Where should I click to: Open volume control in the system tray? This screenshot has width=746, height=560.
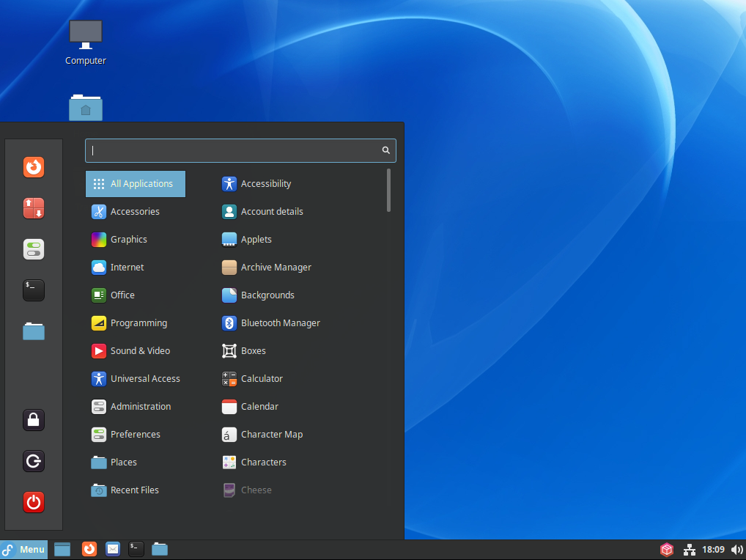736,549
